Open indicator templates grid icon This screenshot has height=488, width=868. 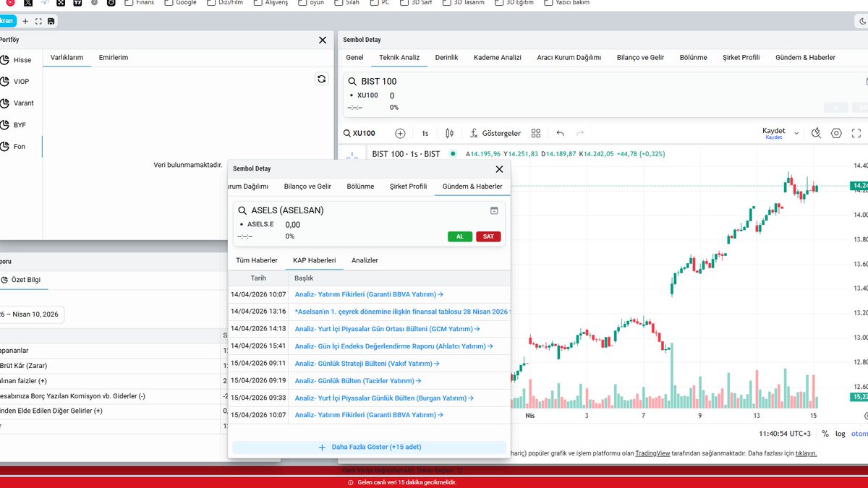click(x=536, y=133)
